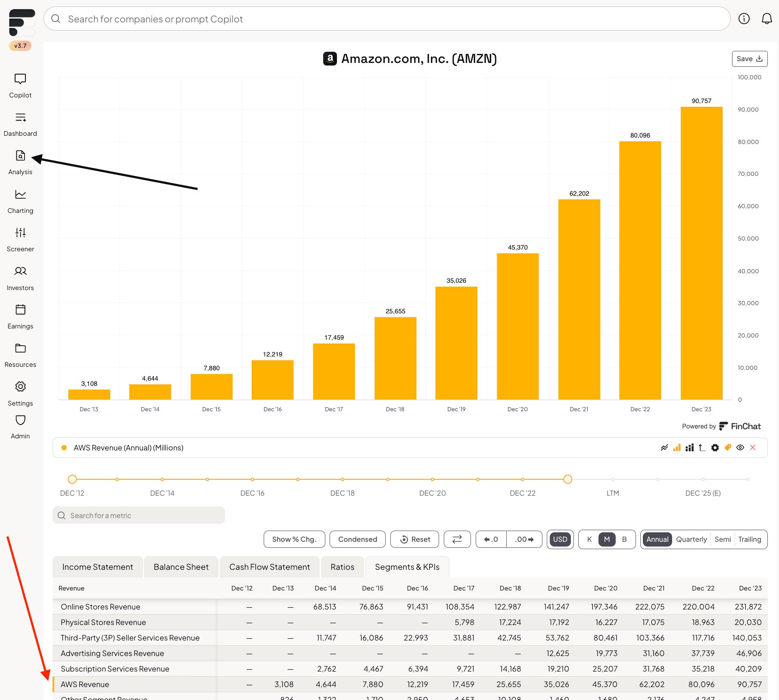Click the Condensed button
Viewport: 779px width, 700px height.
pyautogui.click(x=358, y=539)
